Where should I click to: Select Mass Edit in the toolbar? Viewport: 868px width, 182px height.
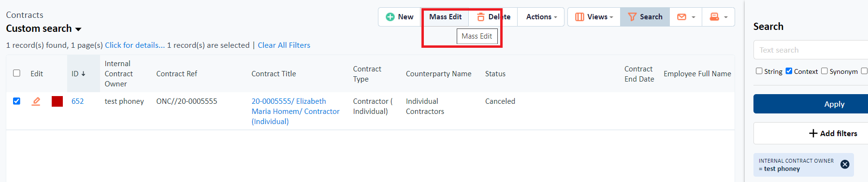pyautogui.click(x=445, y=17)
